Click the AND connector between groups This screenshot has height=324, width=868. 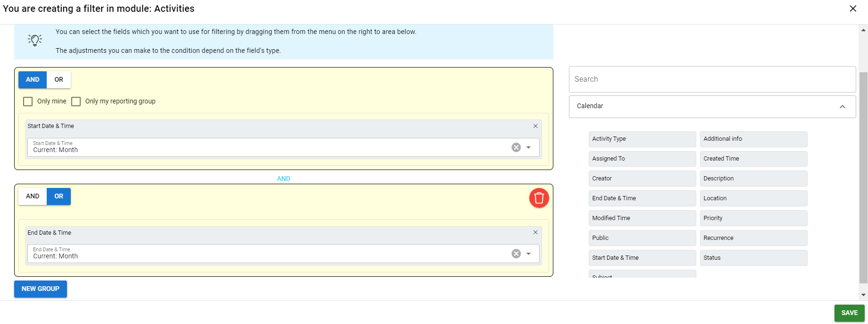point(284,179)
